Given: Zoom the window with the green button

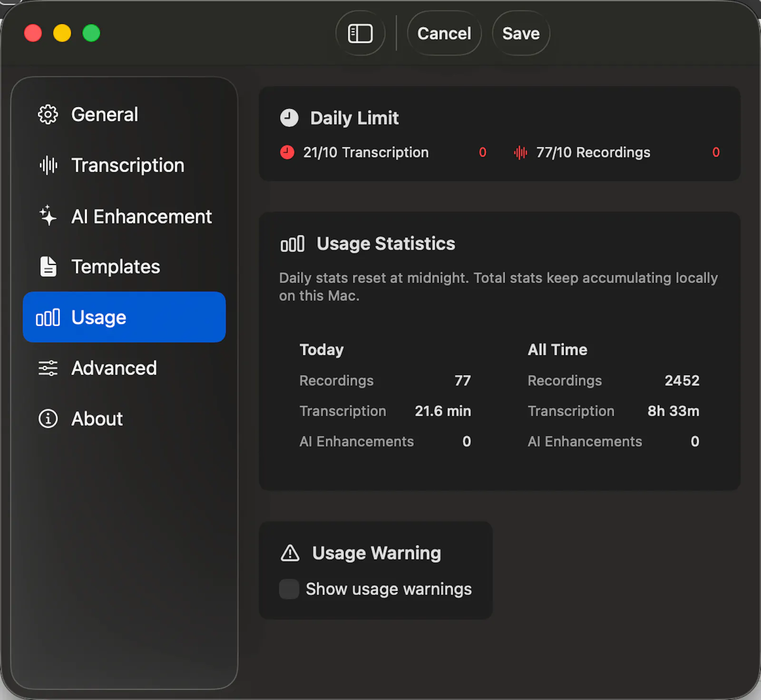Looking at the screenshot, I should pos(91,33).
